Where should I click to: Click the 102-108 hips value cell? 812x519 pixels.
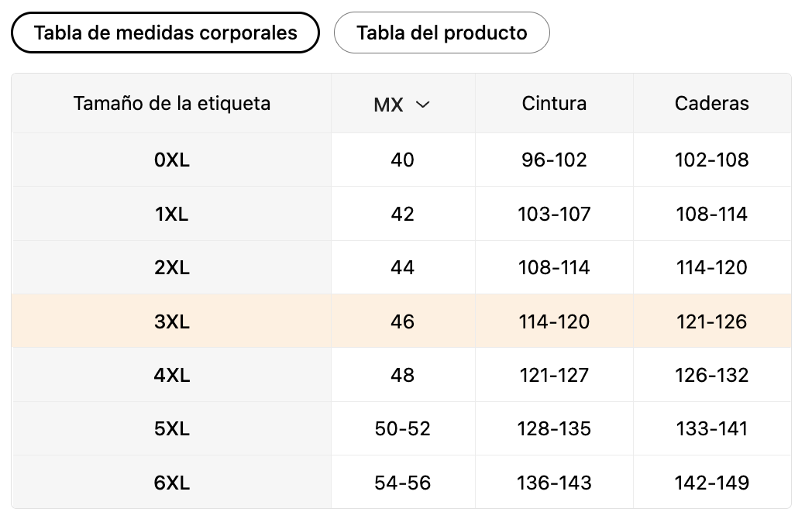[x=712, y=160]
